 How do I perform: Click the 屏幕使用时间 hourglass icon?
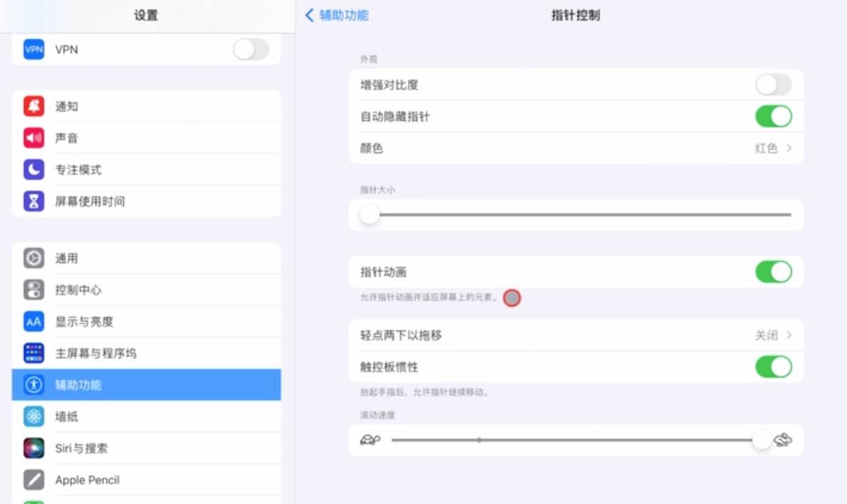coord(33,201)
